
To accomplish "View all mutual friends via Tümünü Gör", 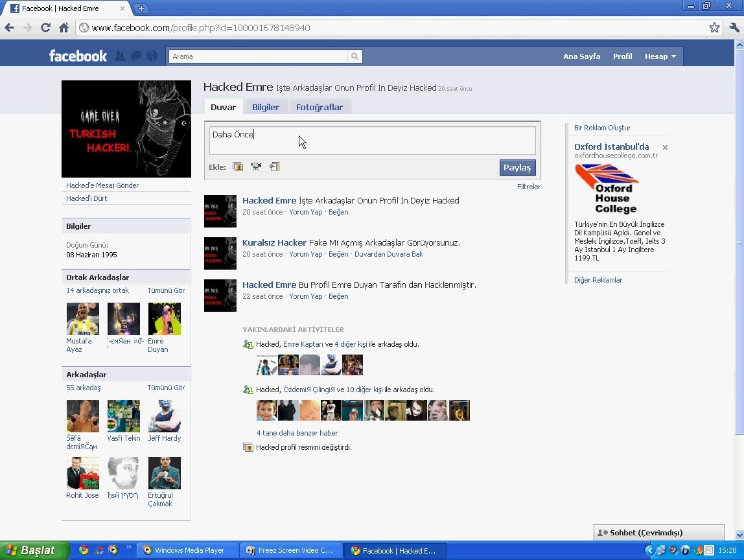I will pos(166,290).
